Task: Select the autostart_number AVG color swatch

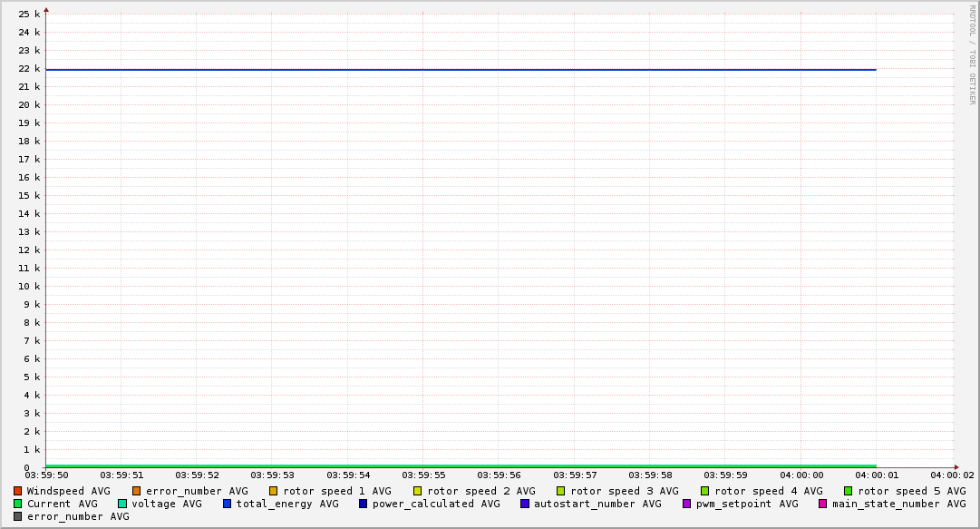Action: (525, 504)
